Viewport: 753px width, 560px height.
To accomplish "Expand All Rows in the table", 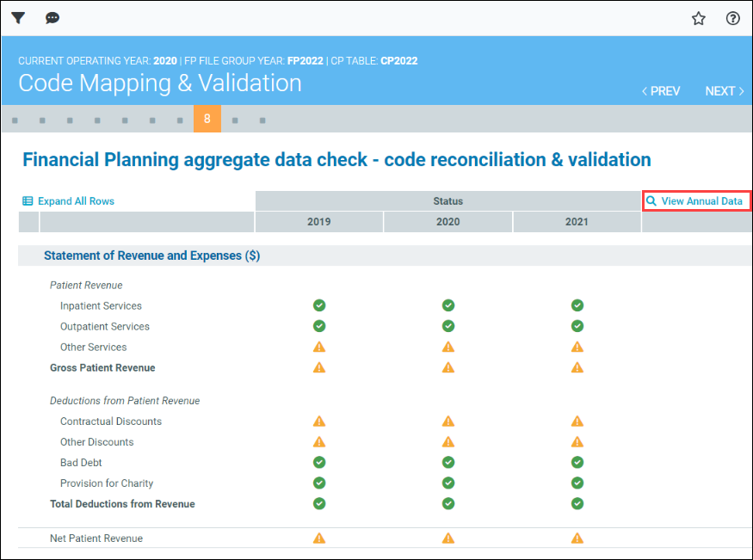I will click(69, 201).
